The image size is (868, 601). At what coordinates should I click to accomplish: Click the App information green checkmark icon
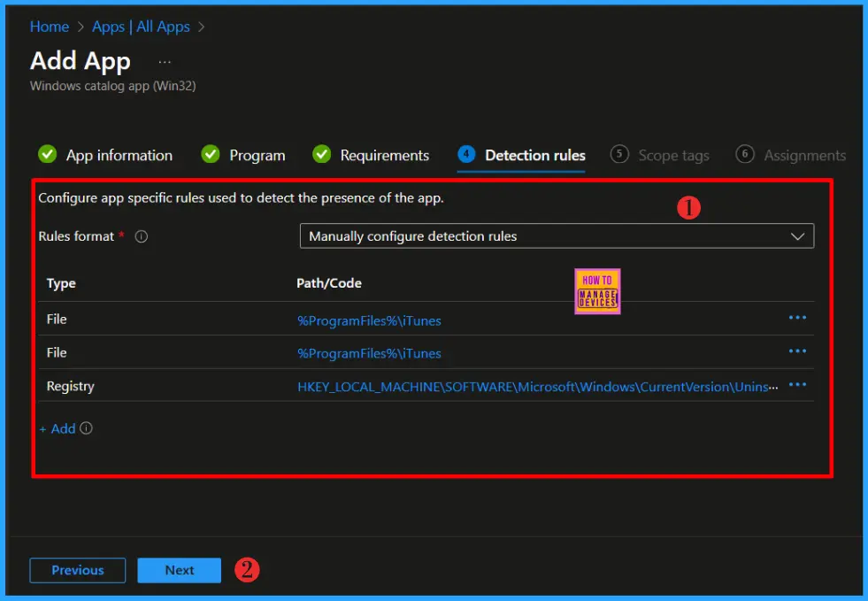pos(48,154)
